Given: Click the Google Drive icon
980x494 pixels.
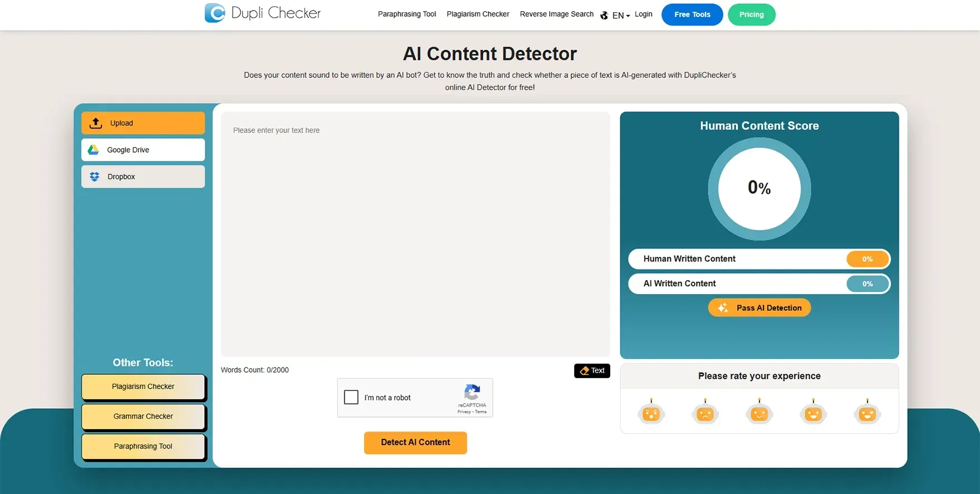Looking at the screenshot, I should click(94, 150).
